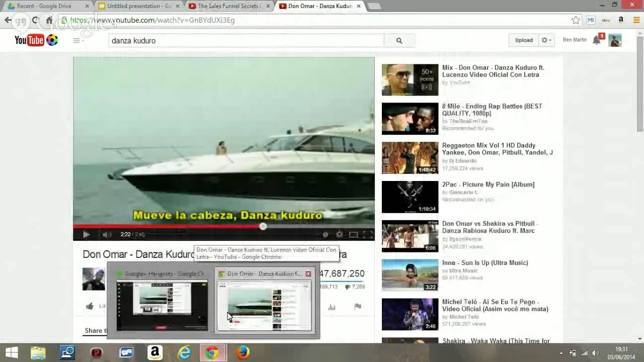Viewport: 644px width, 362px height.
Task: Click the MB extension icon
Action: (x=591, y=20)
